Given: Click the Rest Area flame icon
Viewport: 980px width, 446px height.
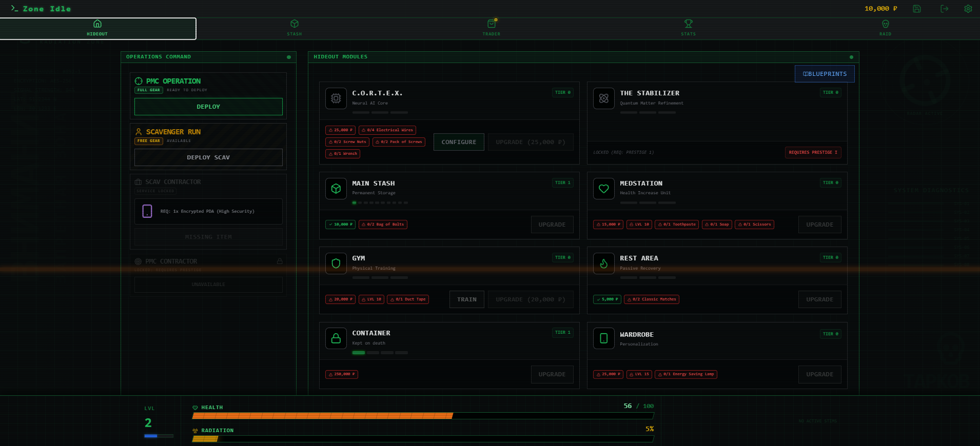Looking at the screenshot, I should 604,263.
